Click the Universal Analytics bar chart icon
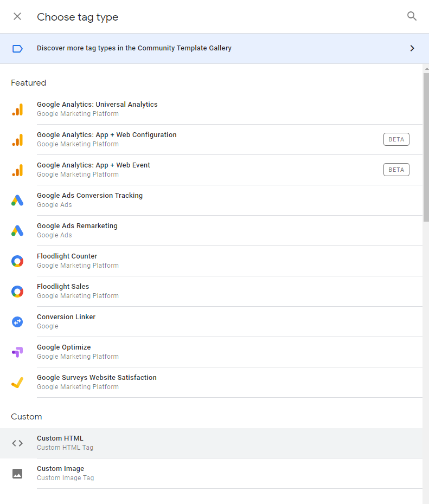 [17, 109]
